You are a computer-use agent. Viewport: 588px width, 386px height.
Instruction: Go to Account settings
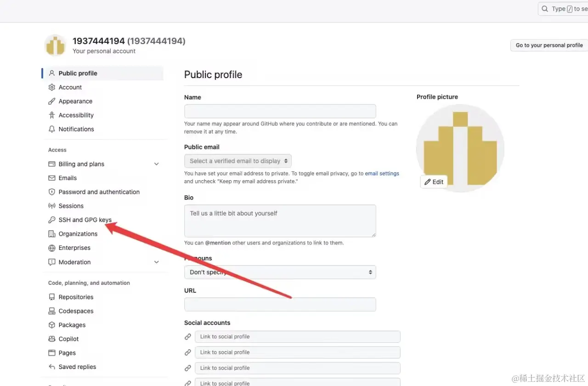pyautogui.click(x=70, y=87)
